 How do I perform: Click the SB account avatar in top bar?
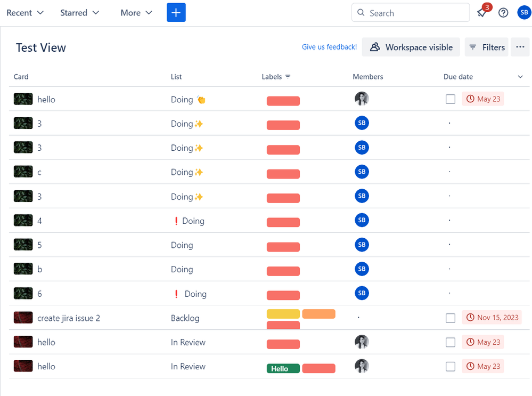(x=524, y=13)
